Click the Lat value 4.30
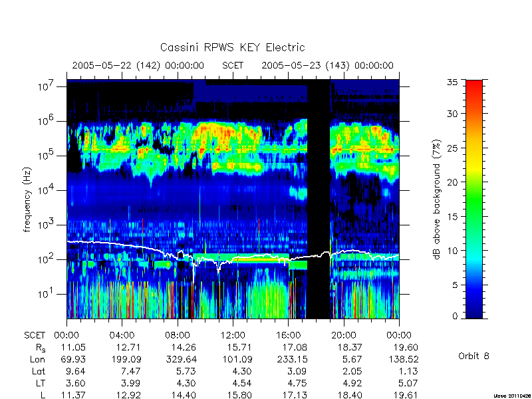This screenshot has width=532, height=399. [x=242, y=372]
